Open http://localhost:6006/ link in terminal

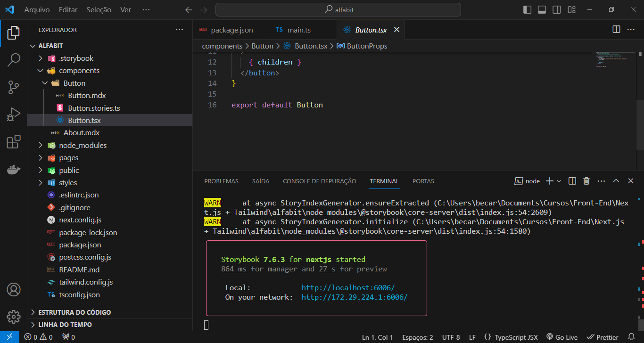pos(348,287)
